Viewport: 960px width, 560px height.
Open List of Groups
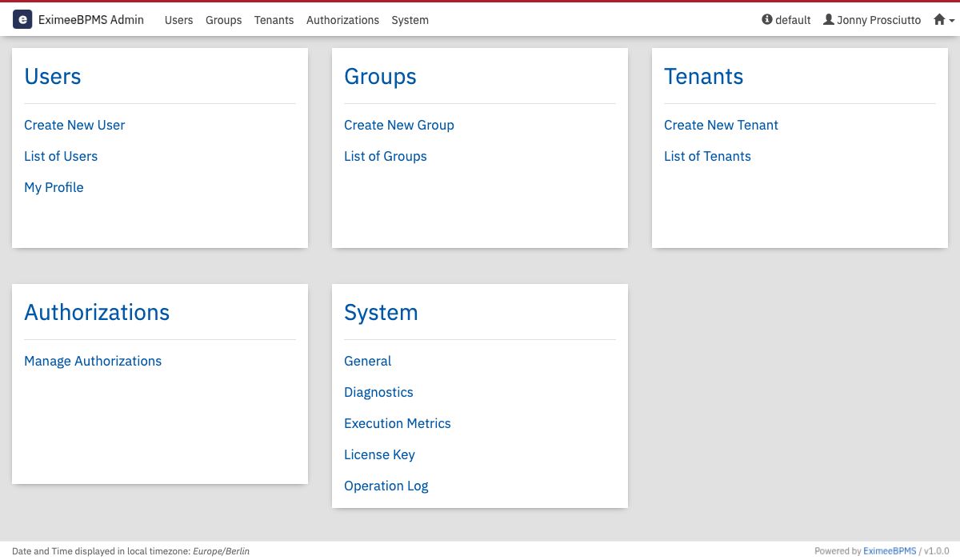click(x=386, y=156)
